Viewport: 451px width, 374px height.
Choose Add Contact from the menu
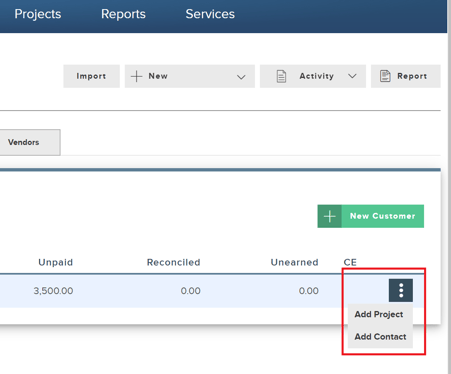tap(380, 337)
